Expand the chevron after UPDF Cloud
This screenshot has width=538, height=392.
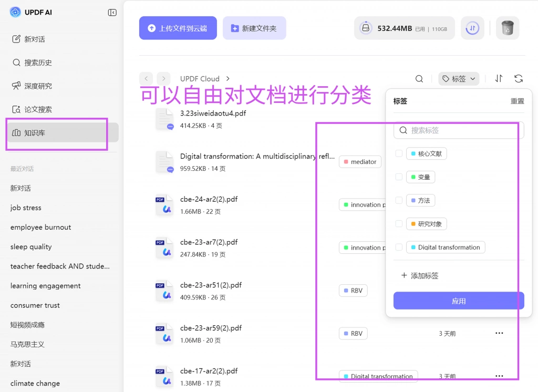tap(228, 79)
